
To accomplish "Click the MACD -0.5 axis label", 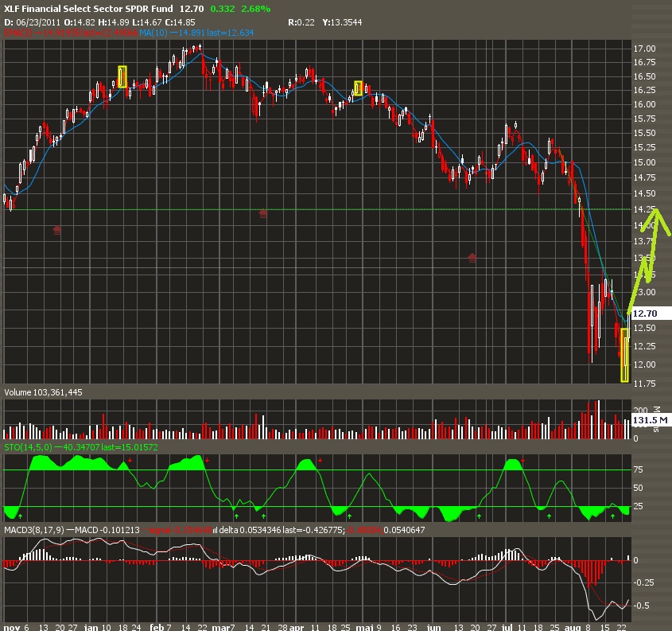I will coord(642,606).
